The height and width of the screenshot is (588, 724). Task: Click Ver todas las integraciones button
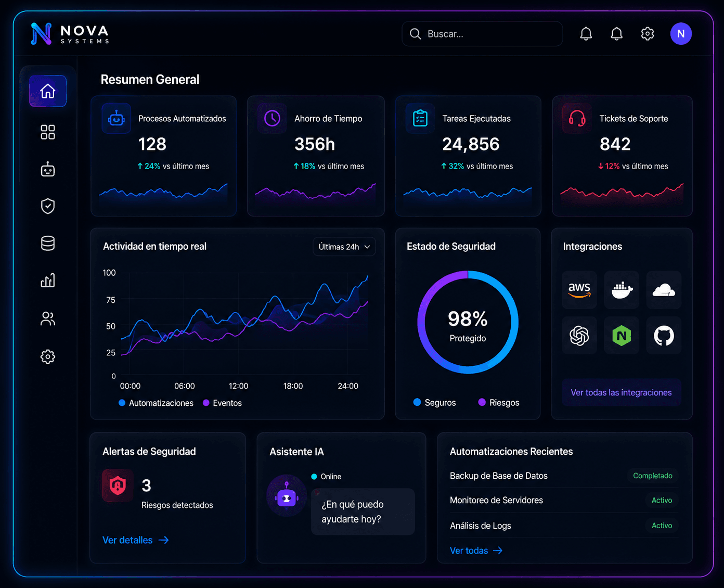[622, 392]
